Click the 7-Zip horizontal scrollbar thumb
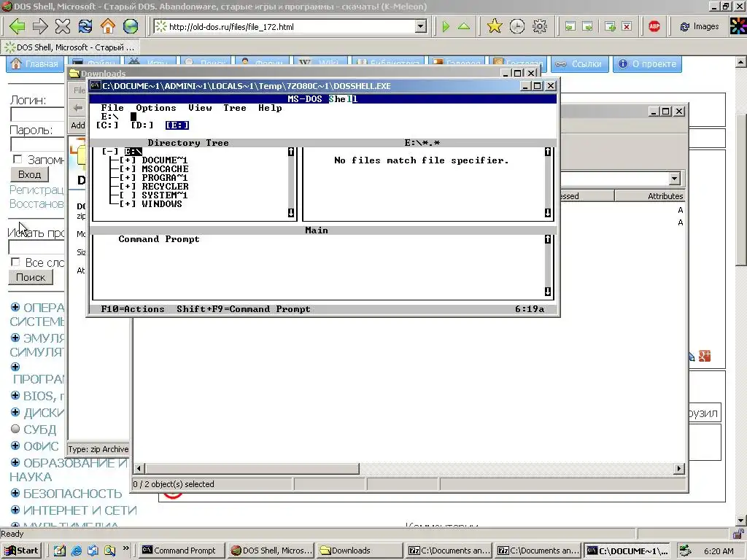This screenshot has height=560, width=747. (252, 469)
